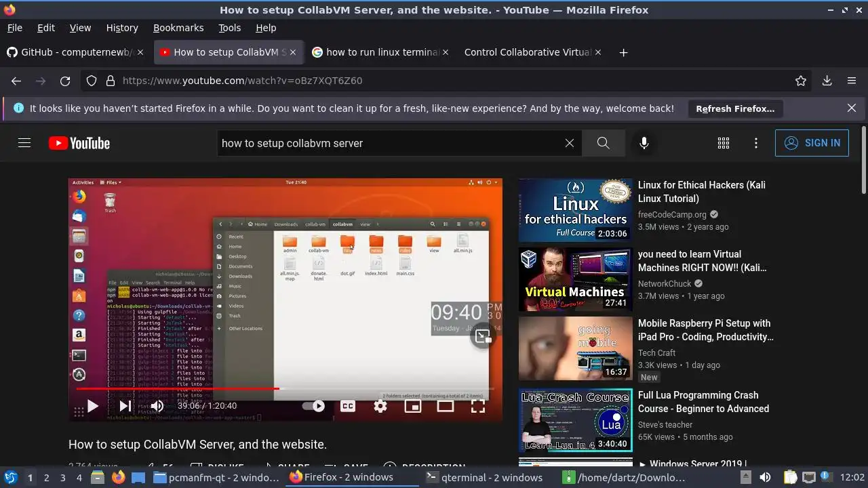Open the Tools menu
This screenshot has width=868, height=488.
[229, 28]
